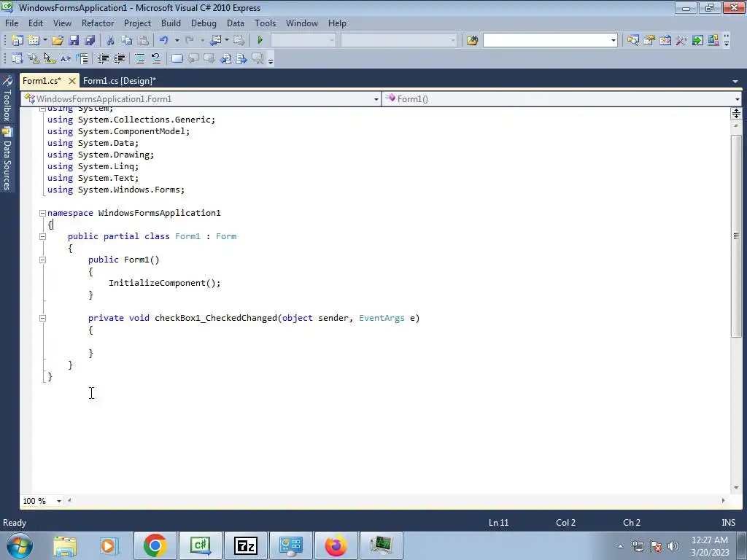Click the Add New Item icon
747x560 pixels.
pos(34,41)
